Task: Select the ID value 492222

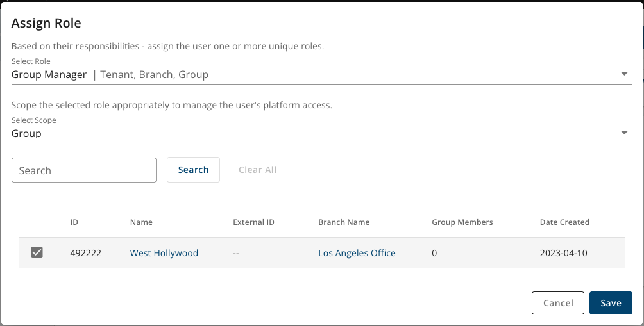Action: (x=85, y=253)
